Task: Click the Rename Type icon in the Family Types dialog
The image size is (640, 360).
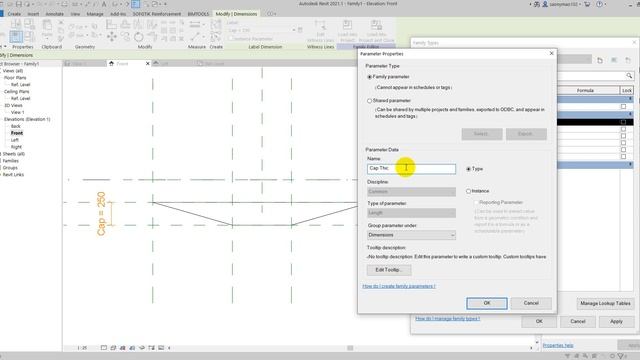Action: (614, 60)
